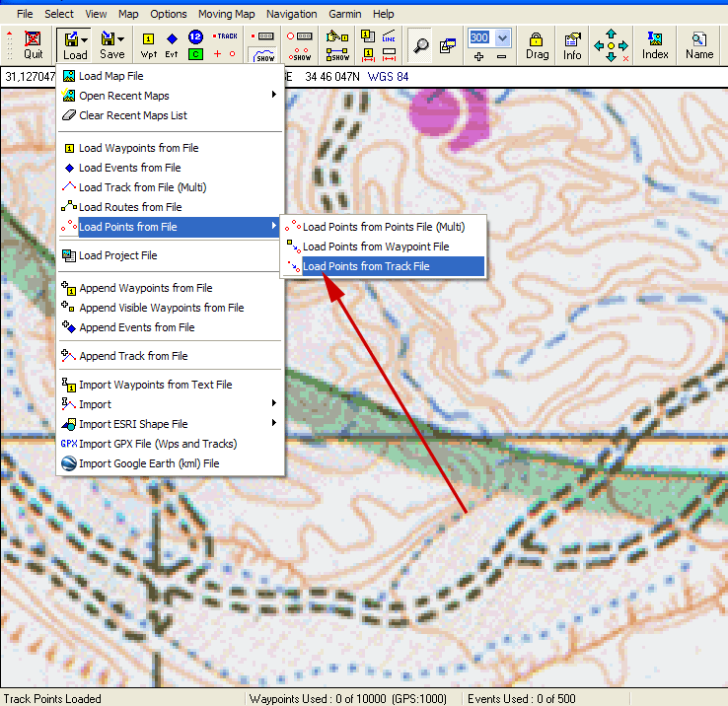Expand Open Recent Maps submenu
This screenshot has height=706, width=728.
[170, 96]
